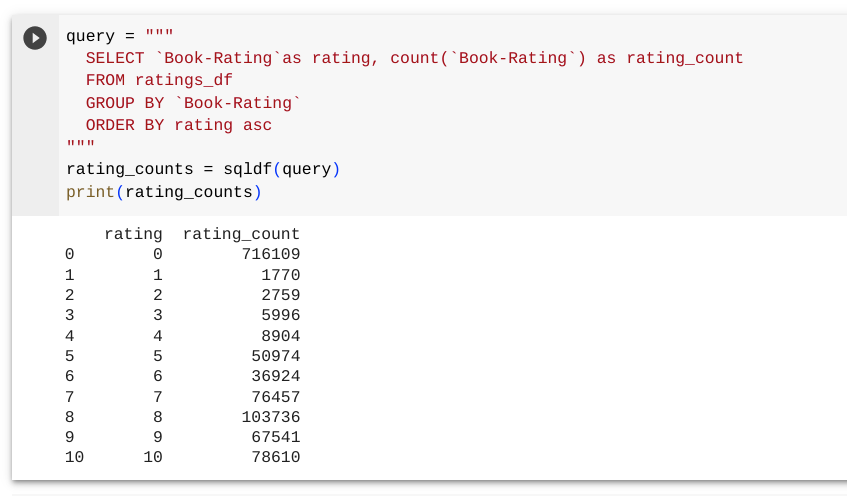Click the ORDER BY rating asc line

178,126
